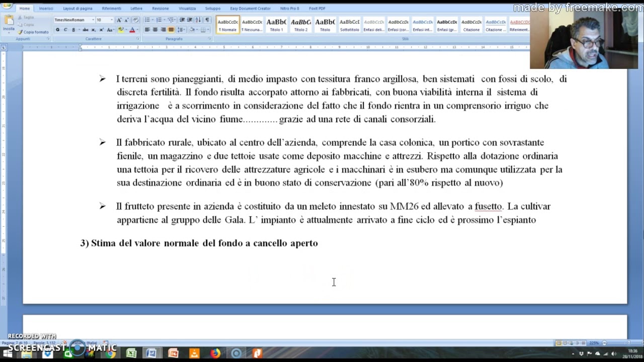The image size is (644, 362).
Task: Open Easy Document Creator tab
Action: click(x=250, y=9)
